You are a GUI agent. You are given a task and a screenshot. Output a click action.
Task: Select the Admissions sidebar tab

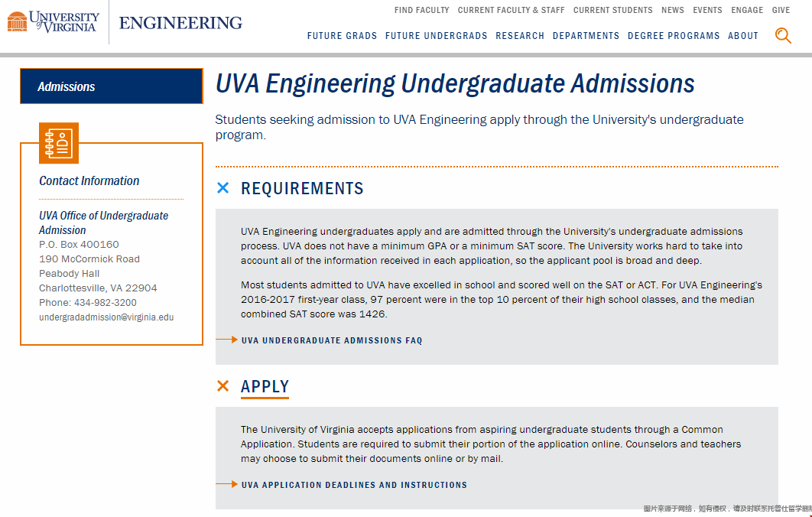pyautogui.click(x=111, y=86)
